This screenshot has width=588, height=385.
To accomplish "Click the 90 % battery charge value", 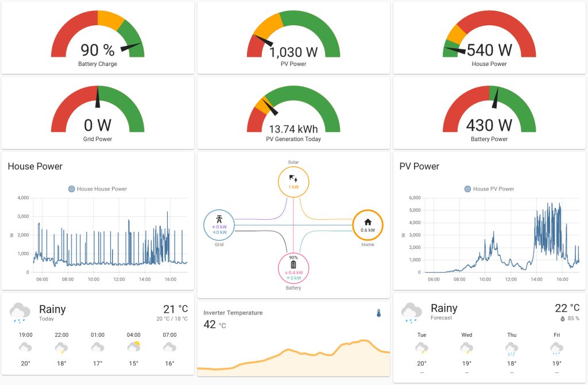I will point(98,50).
